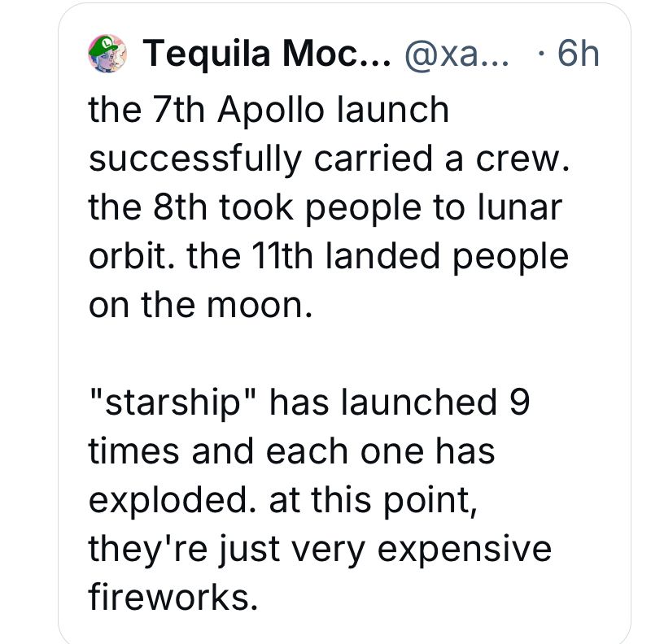This screenshot has width=651, height=644.
Task: Select the 11th ordinal in the post
Action: [282, 255]
